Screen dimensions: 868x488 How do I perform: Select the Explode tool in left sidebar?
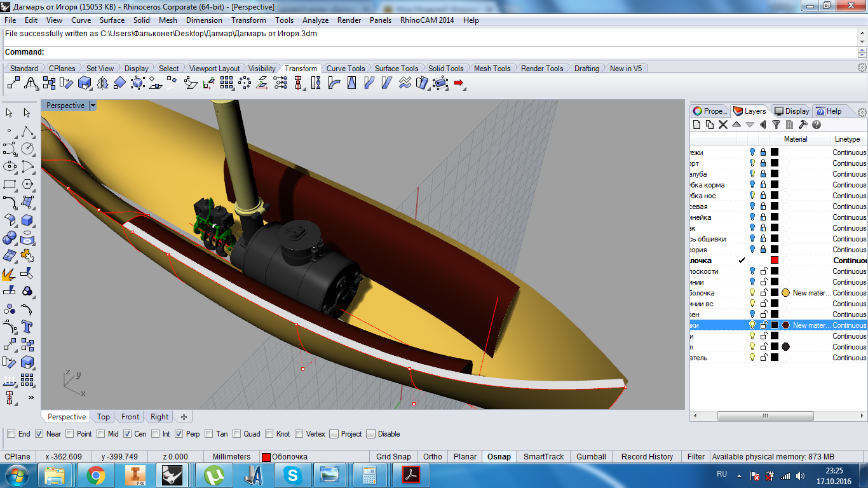10,273
